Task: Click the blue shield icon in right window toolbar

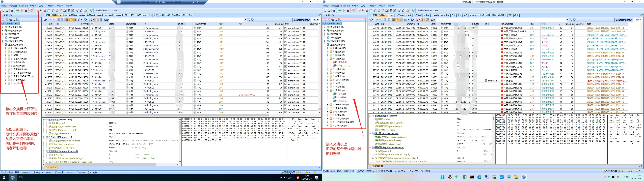Action: coord(413,11)
